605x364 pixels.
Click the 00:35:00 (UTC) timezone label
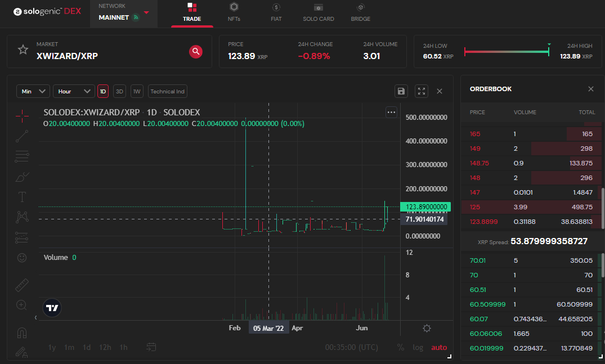352,348
